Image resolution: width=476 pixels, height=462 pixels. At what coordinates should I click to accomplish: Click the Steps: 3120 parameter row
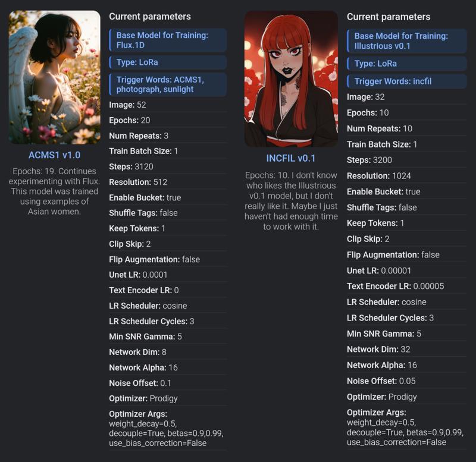(168, 166)
